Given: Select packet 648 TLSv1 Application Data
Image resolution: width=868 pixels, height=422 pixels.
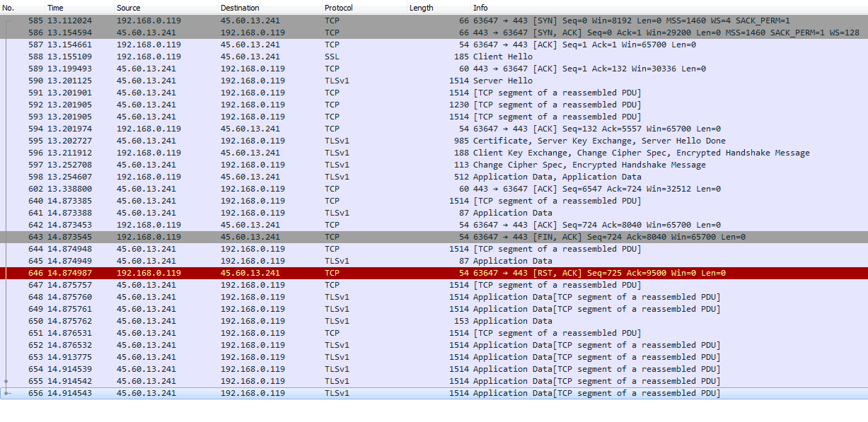Looking at the screenshot, I should click(434, 297).
